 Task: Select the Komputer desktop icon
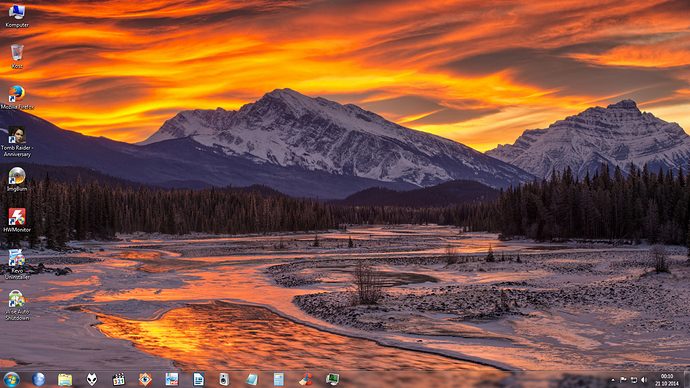[17, 15]
